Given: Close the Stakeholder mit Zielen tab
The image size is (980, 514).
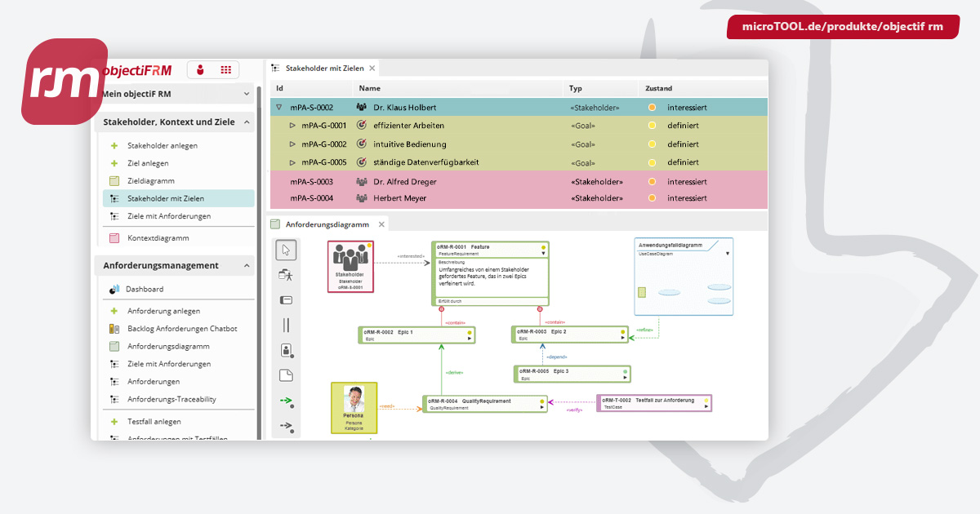Looking at the screenshot, I should 372,69.
